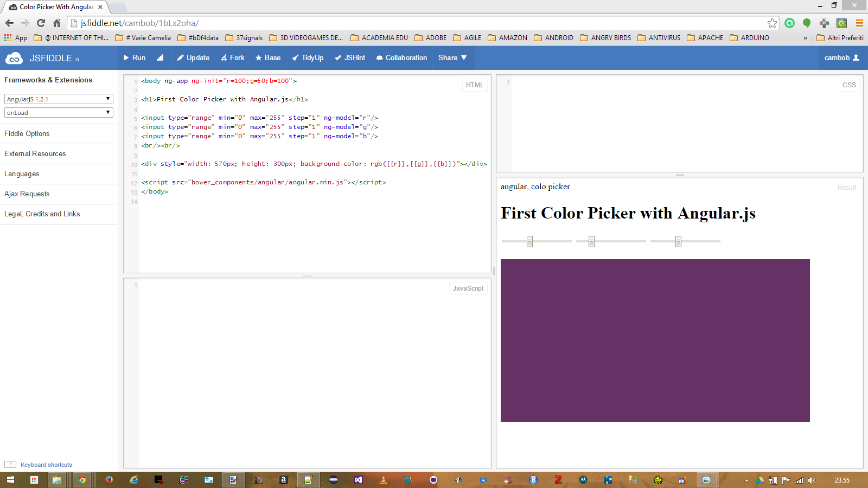Switch to Chrome in the taskbar
Image resolution: width=868 pixels, height=488 pixels.
(x=82, y=480)
